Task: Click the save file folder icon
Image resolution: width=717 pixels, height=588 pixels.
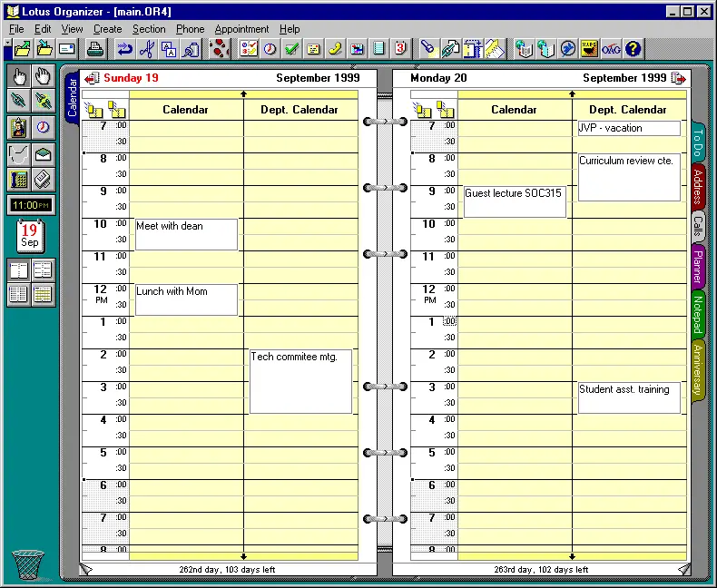Action: click(x=44, y=49)
